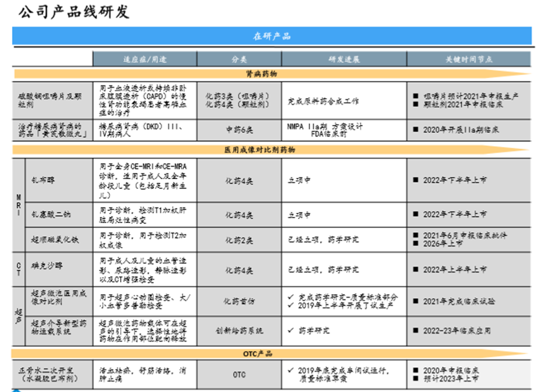
Task: Click the vertical "超声" group label
Action: 19,316
